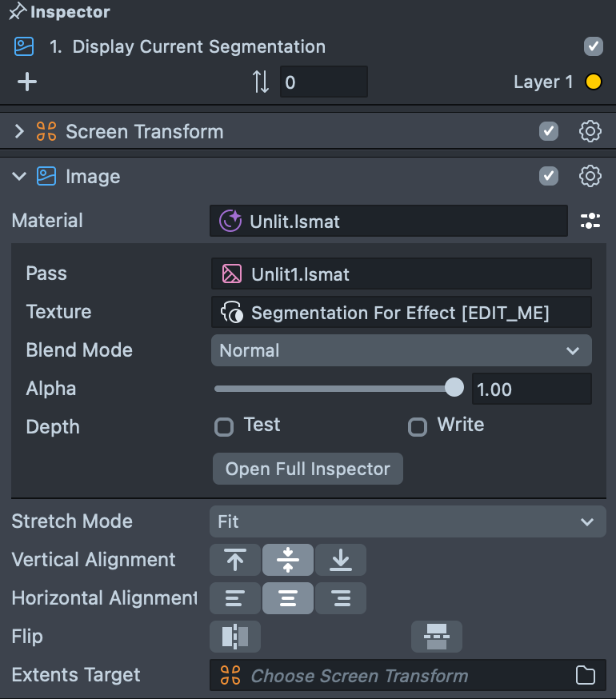This screenshot has height=699, width=616.
Task: Collapse the Image component section
Action: 20,177
